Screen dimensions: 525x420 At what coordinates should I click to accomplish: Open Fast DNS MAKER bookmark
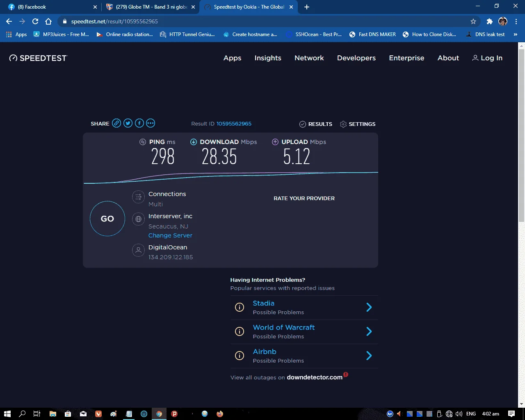372,34
